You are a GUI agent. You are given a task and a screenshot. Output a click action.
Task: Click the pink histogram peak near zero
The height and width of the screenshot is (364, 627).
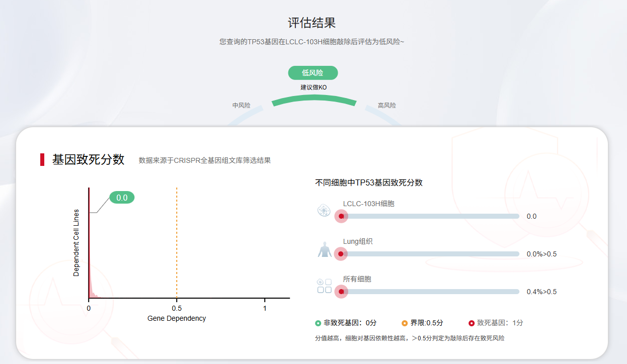coord(91,290)
